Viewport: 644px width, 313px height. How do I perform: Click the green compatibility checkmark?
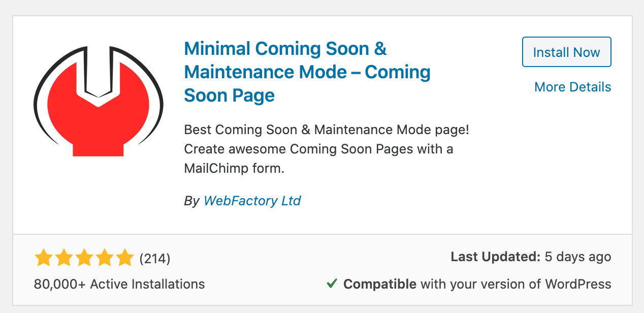tap(332, 284)
